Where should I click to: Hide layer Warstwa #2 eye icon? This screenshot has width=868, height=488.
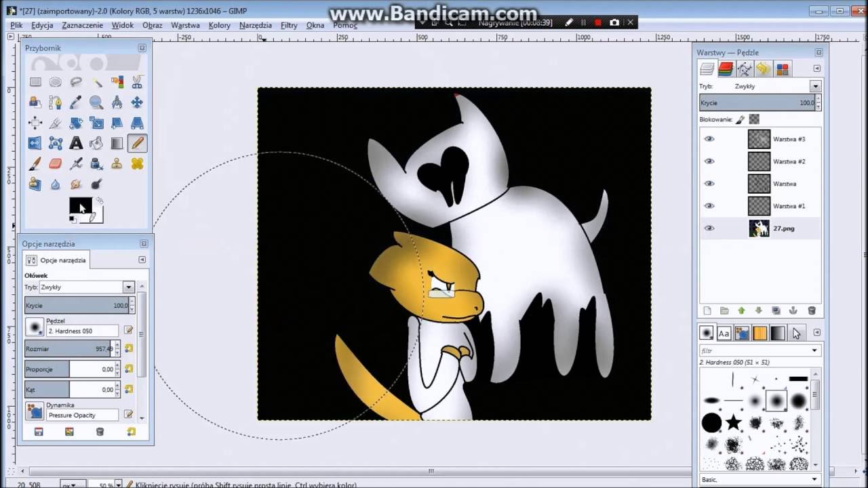[x=709, y=161]
